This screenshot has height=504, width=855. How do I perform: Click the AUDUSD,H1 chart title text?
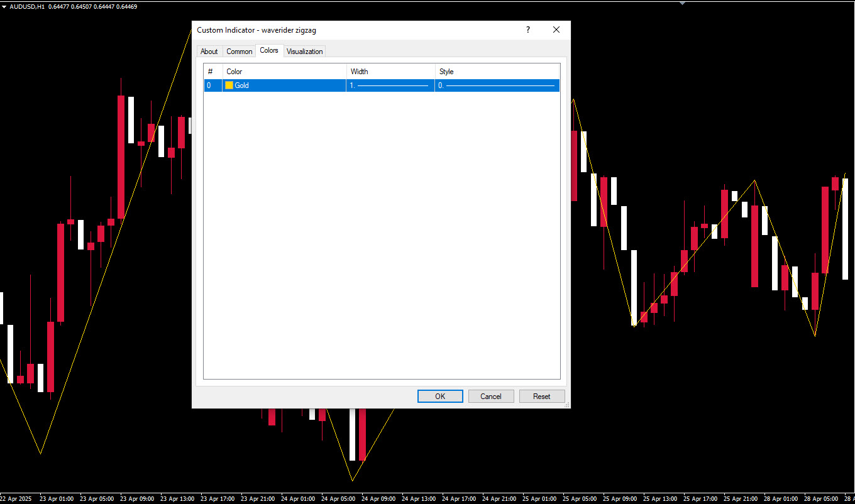coord(27,6)
